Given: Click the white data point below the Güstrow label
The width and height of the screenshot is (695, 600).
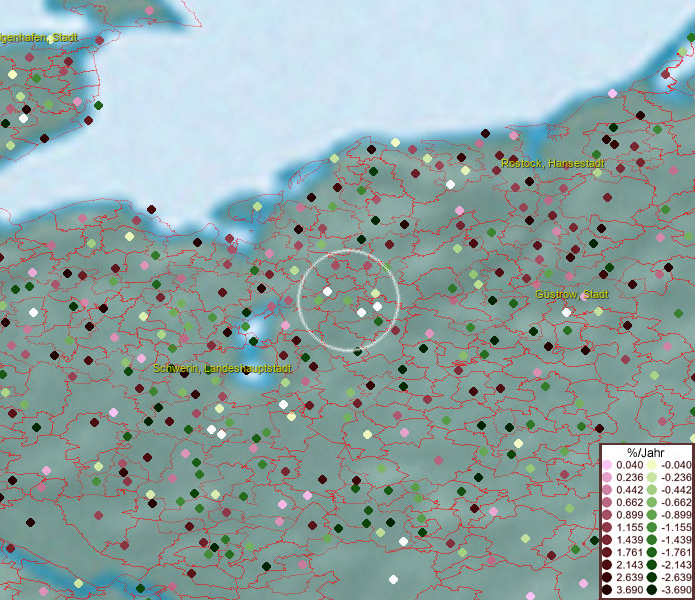Looking at the screenshot, I should (x=567, y=312).
